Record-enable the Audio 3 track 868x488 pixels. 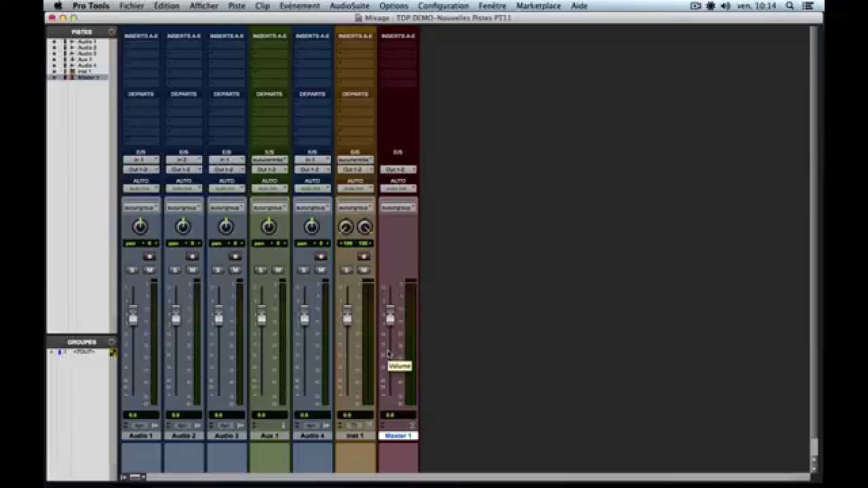click(235, 256)
